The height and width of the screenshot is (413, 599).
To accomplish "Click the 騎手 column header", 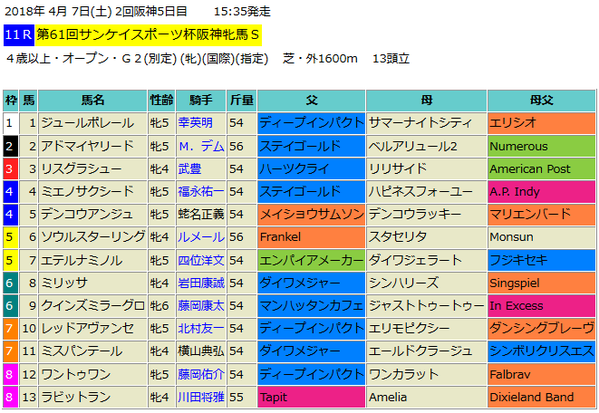I will (x=201, y=100).
